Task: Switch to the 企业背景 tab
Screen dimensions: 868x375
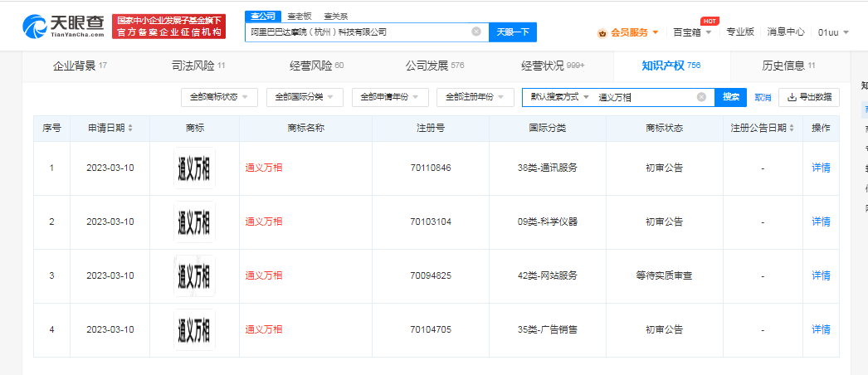Action: 80,66
